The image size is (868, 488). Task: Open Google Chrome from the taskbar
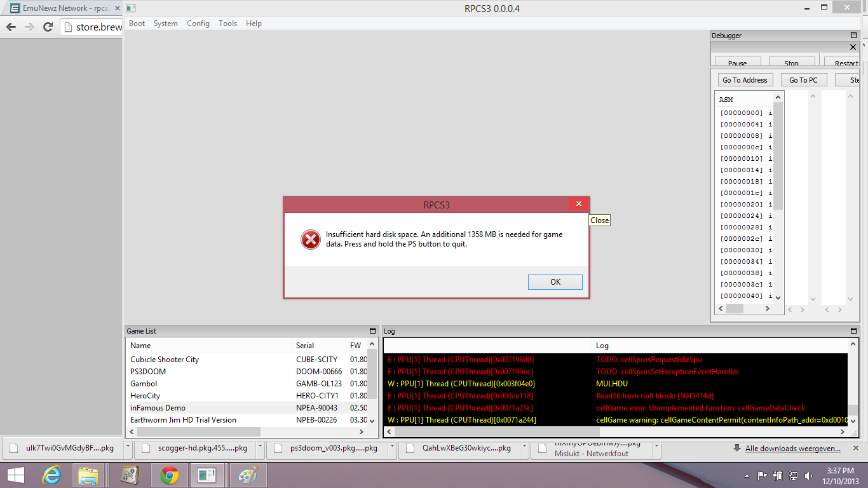(169, 475)
